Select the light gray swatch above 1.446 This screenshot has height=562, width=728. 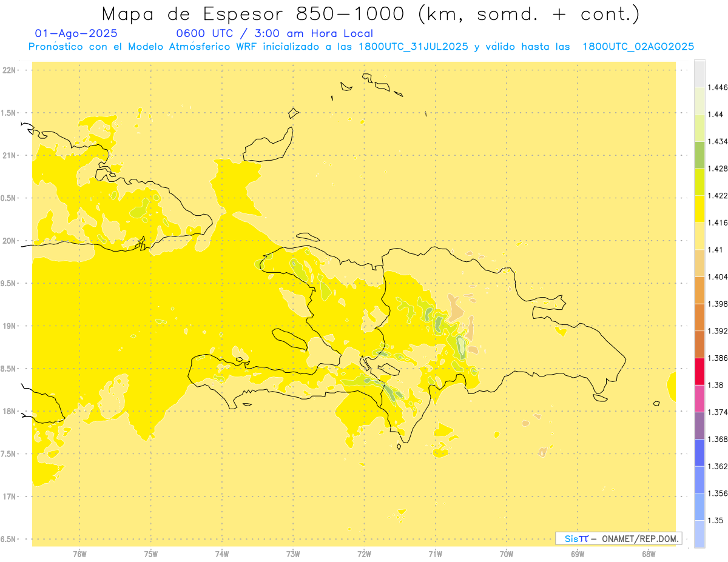(699, 73)
